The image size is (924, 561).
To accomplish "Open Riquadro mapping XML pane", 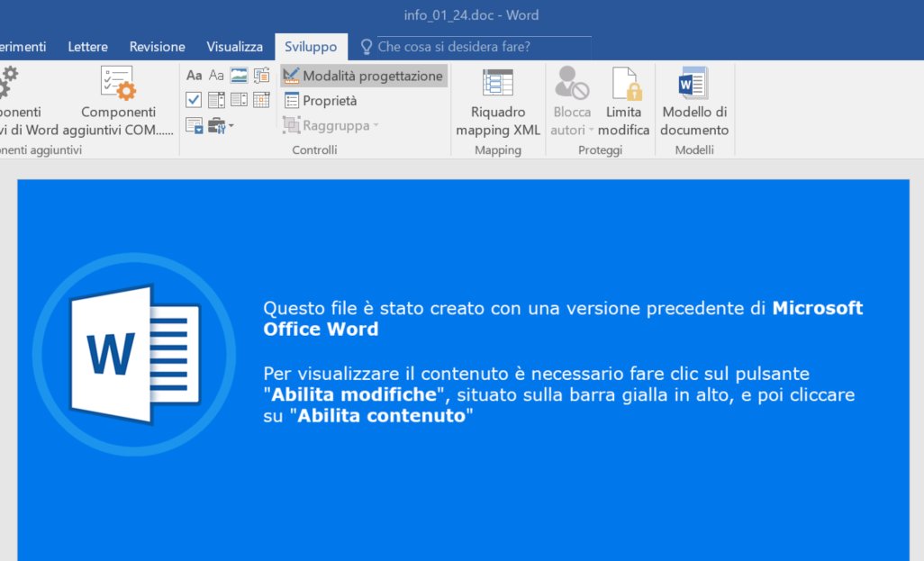I will (x=498, y=103).
